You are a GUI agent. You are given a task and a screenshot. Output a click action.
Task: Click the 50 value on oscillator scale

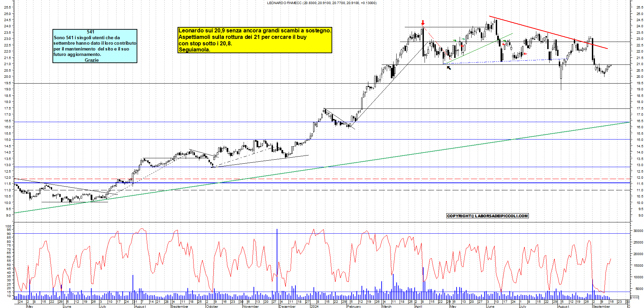pos(9,265)
